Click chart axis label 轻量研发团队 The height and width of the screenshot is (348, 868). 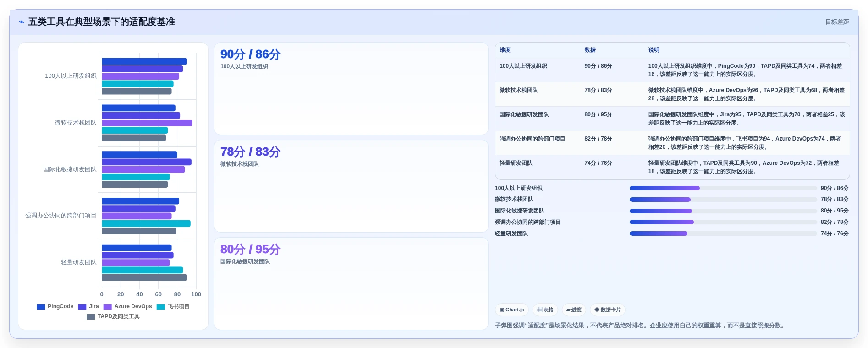point(79,262)
